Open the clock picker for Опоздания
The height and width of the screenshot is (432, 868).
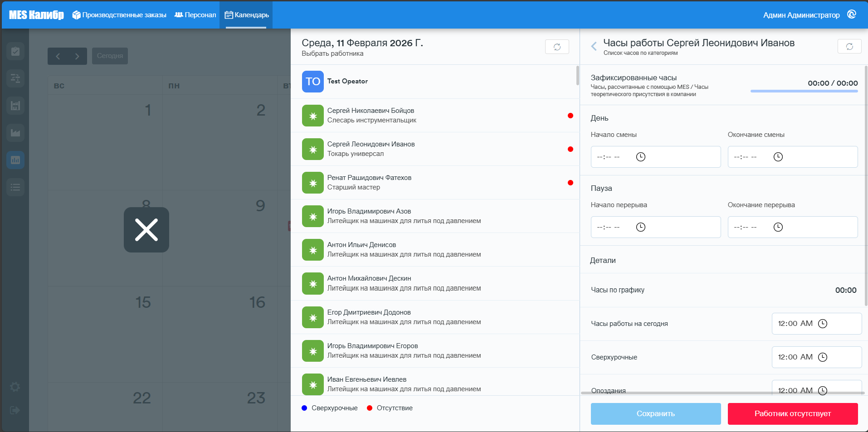tap(823, 390)
